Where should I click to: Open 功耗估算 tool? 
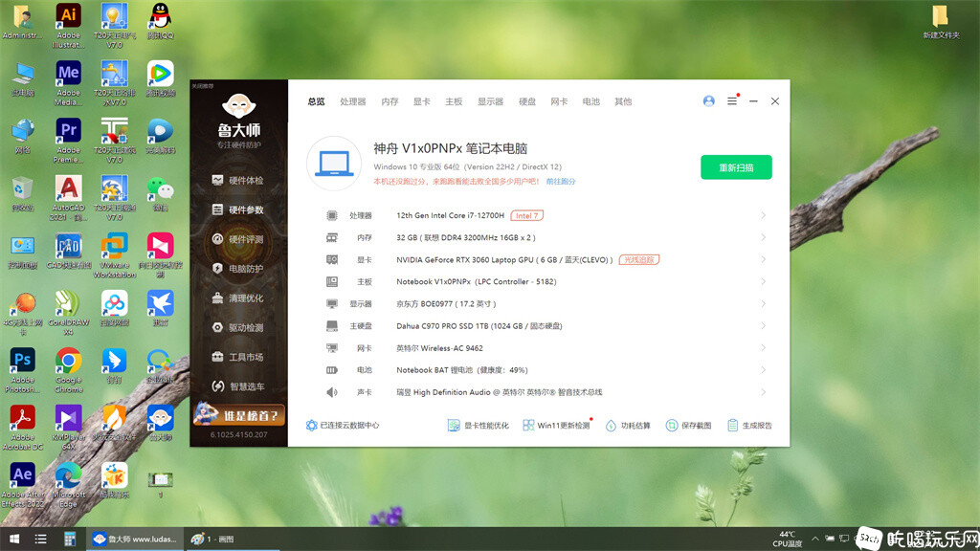click(628, 426)
